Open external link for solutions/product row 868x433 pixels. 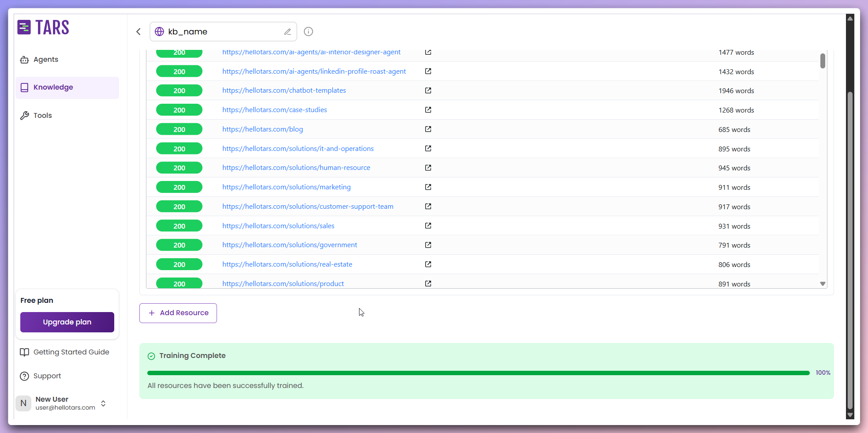pos(428,284)
